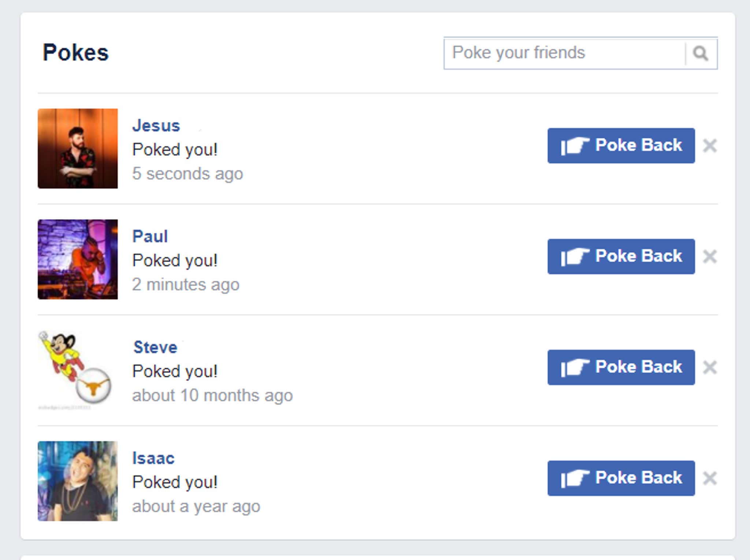View Jesus's profile picture
750x560 pixels.
pyautogui.click(x=78, y=149)
